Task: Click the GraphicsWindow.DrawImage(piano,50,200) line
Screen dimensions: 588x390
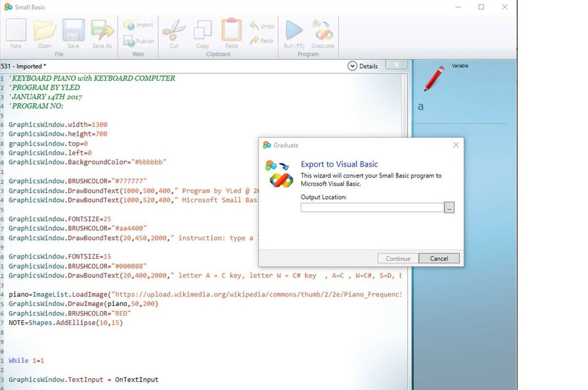Action: coord(83,304)
